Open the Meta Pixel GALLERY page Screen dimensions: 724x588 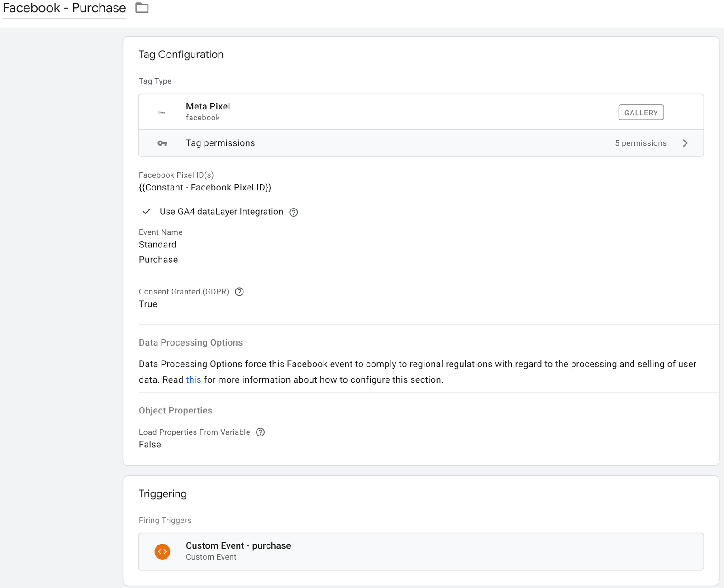tap(641, 112)
